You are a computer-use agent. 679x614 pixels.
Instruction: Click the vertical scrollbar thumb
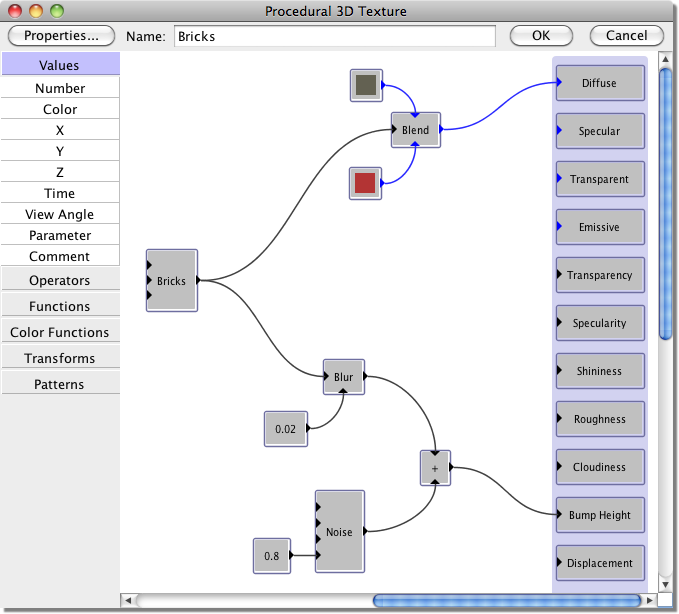coord(665,204)
